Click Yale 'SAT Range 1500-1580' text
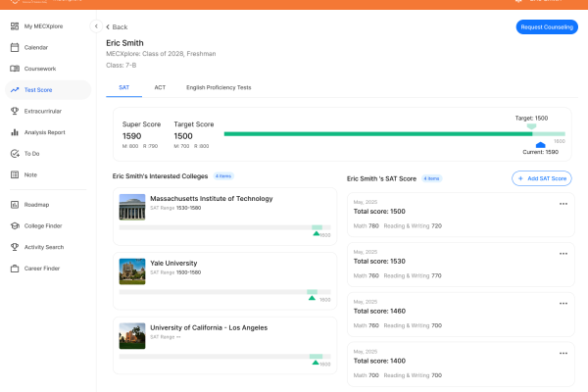588x392 pixels. click(175, 272)
